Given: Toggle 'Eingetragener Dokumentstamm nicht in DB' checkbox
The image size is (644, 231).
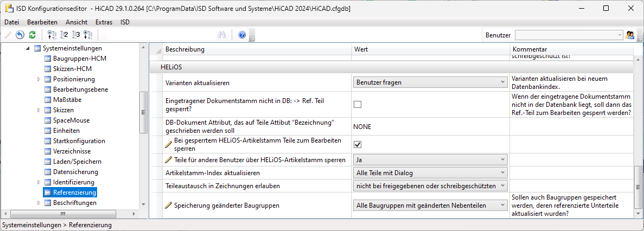Looking at the screenshot, I should tap(358, 104).
